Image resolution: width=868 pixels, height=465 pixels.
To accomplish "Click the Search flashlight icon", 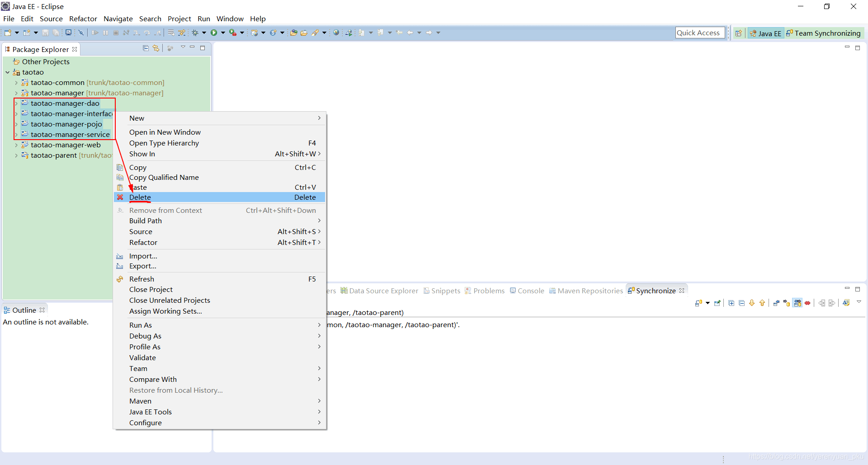I will point(315,33).
